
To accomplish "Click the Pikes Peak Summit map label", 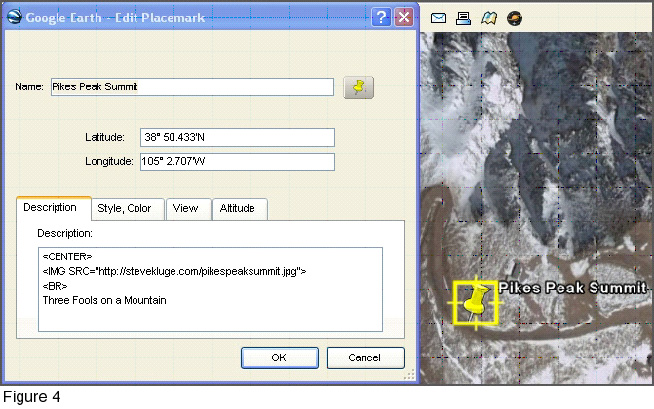I will pyautogui.click(x=574, y=287).
